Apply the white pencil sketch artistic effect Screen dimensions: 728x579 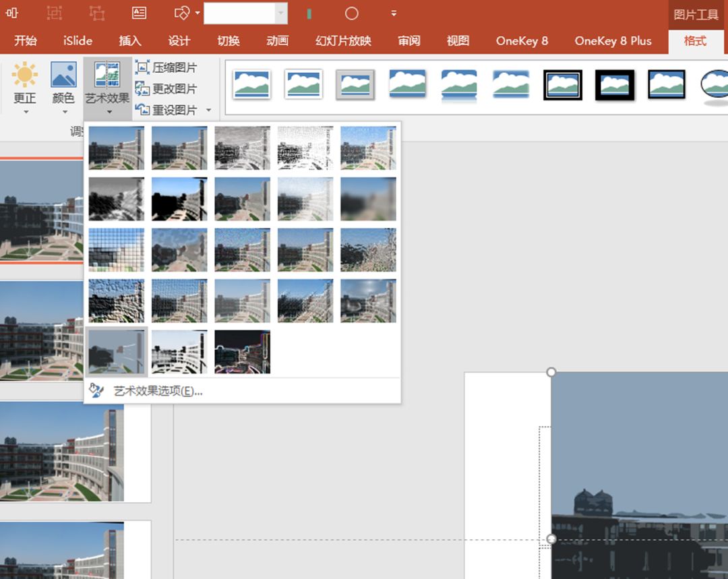[305, 148]
